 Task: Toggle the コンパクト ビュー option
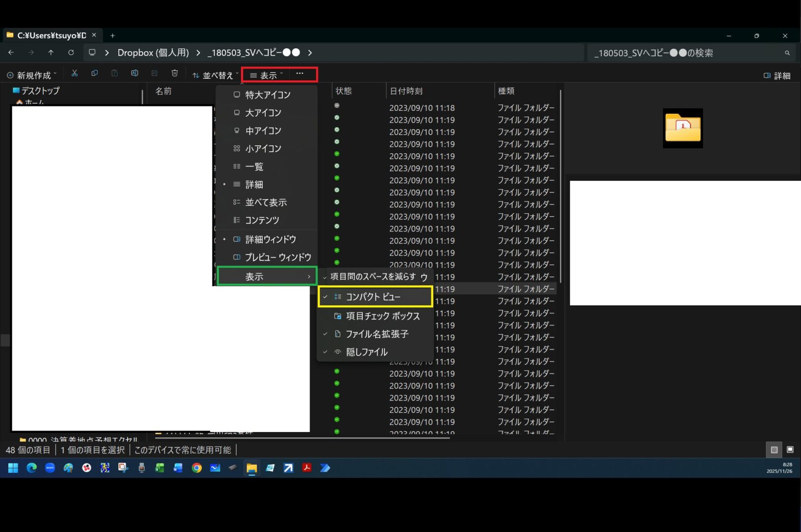click(373, 297)
